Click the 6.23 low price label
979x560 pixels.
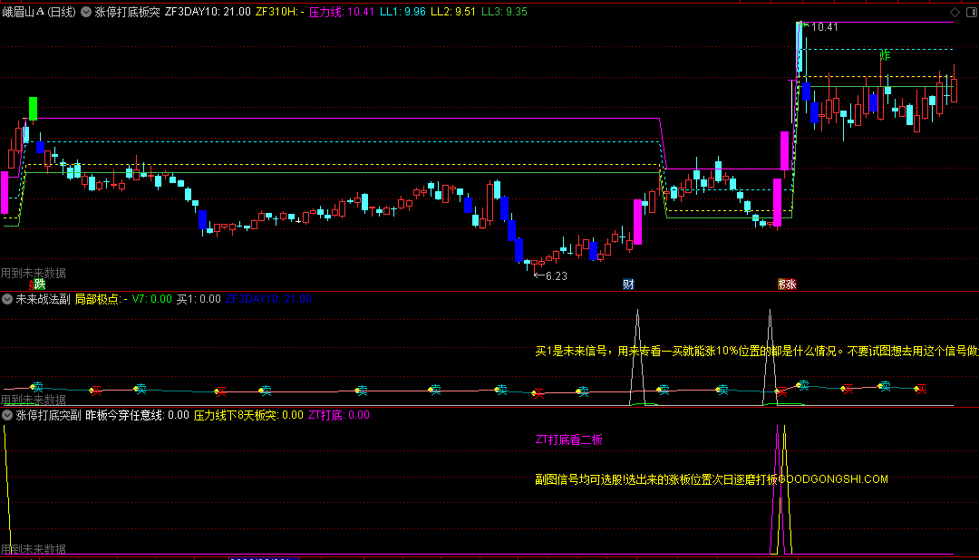tap(557, 276)
